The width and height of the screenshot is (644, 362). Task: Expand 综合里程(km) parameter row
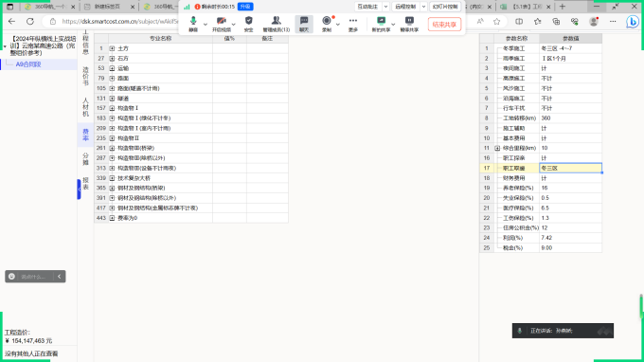click(497, 148)
